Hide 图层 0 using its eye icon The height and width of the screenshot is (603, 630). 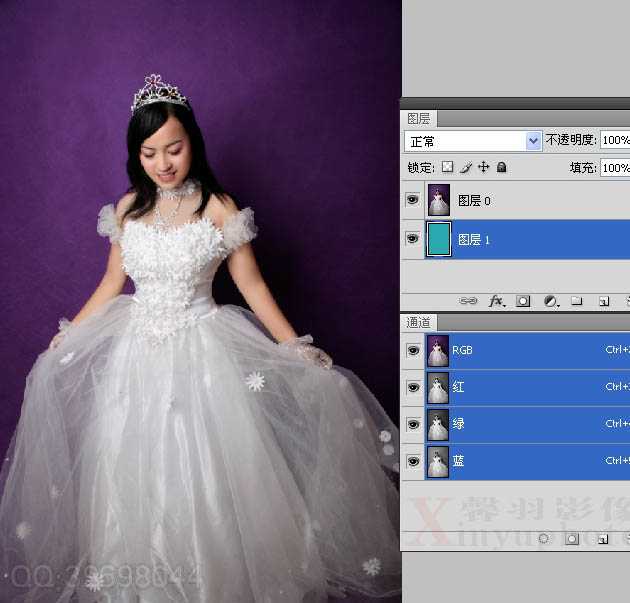coord(412,200)
